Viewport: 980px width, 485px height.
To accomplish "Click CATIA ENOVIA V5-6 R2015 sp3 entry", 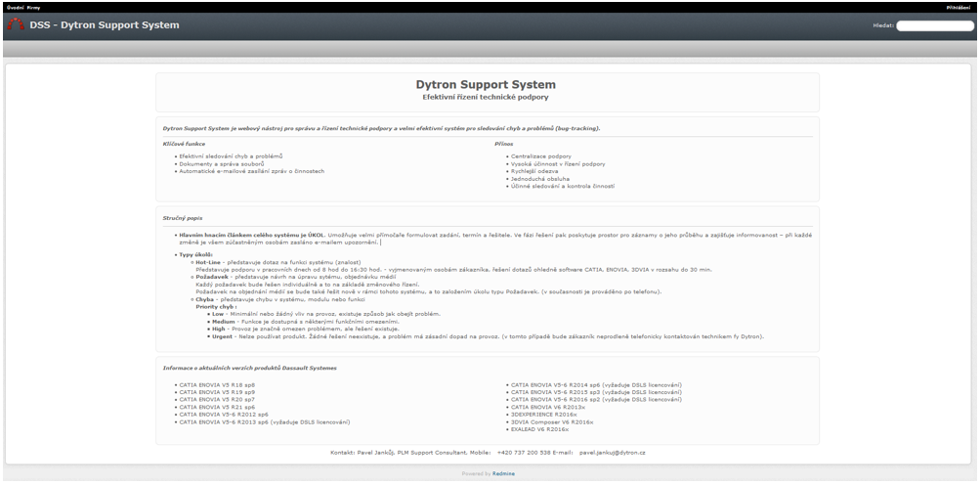I will [x=596, y=392].
